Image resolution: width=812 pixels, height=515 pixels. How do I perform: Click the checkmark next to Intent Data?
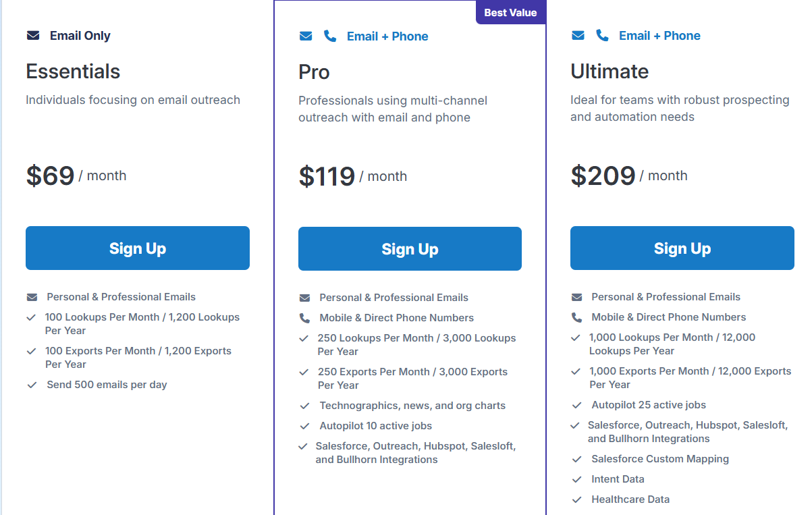coord(576,479)
